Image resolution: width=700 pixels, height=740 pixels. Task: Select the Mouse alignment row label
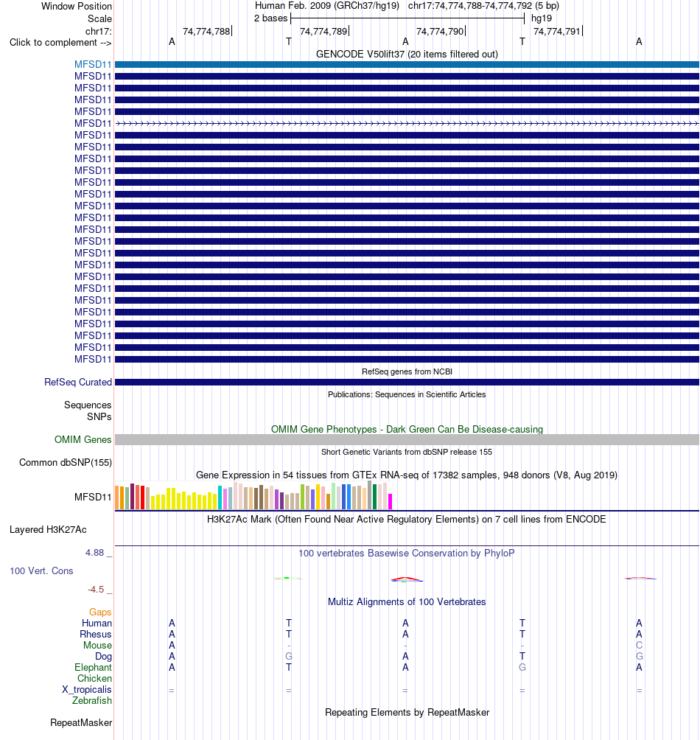pyautogui.click(x=98, y=645)
